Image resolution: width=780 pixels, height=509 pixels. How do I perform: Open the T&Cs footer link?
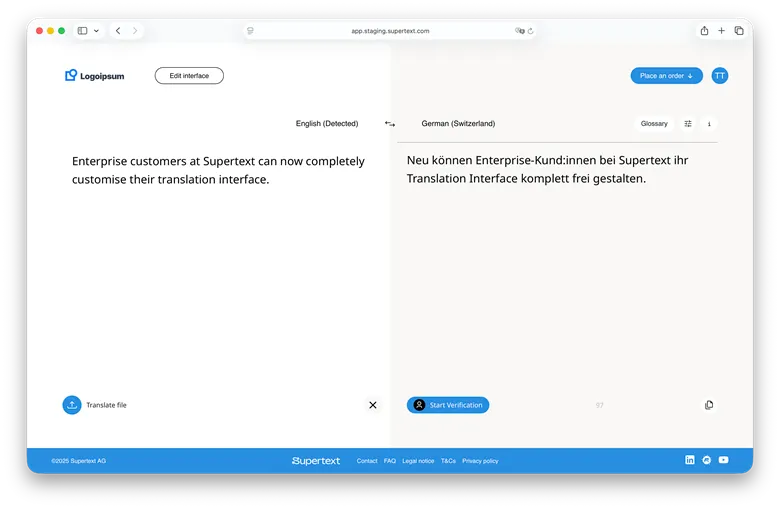(x=448, y=461)
